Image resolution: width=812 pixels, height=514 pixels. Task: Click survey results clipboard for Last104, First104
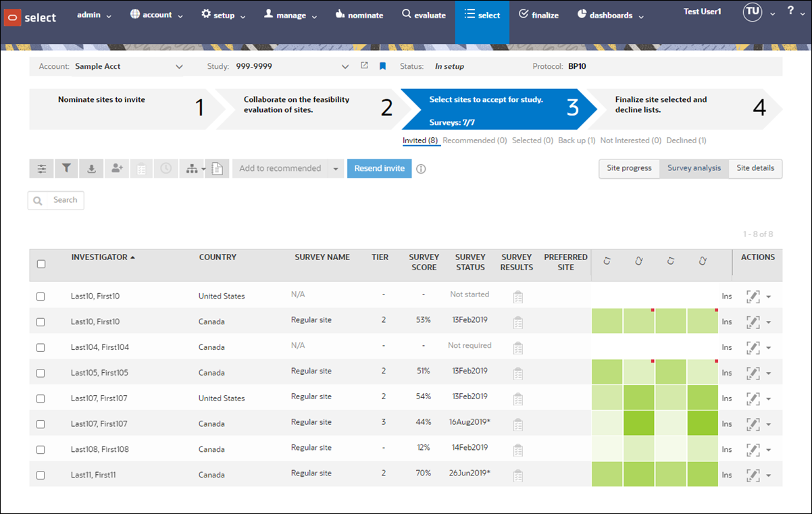517,347
